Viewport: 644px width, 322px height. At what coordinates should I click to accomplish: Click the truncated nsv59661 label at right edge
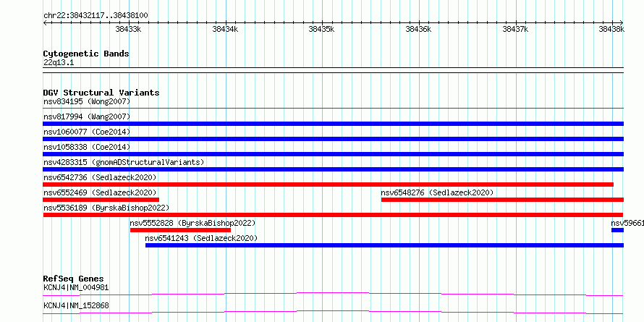[627, 223]
